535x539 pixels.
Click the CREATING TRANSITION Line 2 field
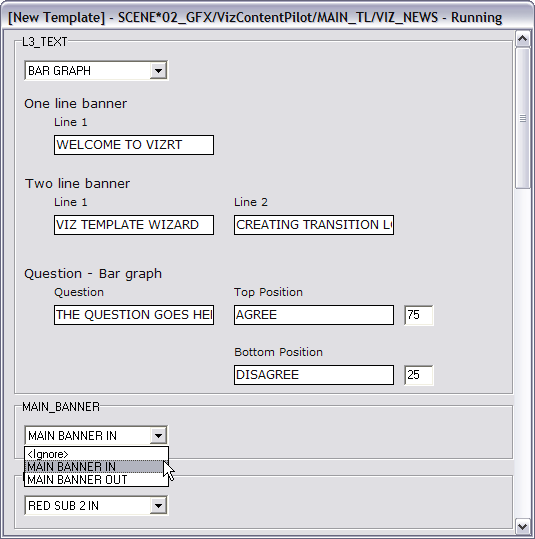[x=314, y=225]
